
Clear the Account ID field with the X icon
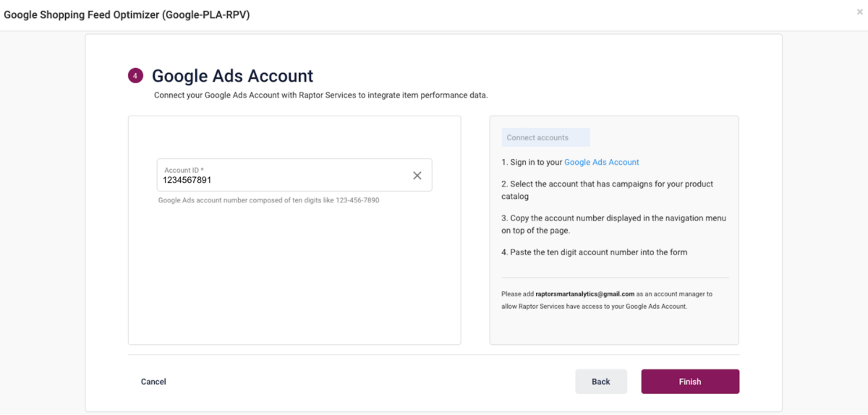point(417,176)
